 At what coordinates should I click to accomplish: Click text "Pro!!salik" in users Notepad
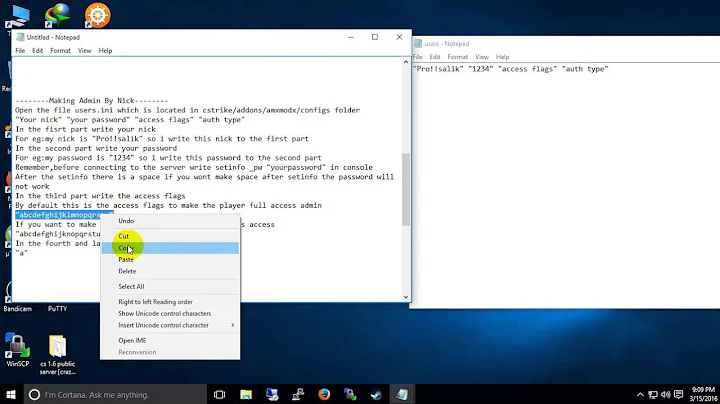coord(439,69)
